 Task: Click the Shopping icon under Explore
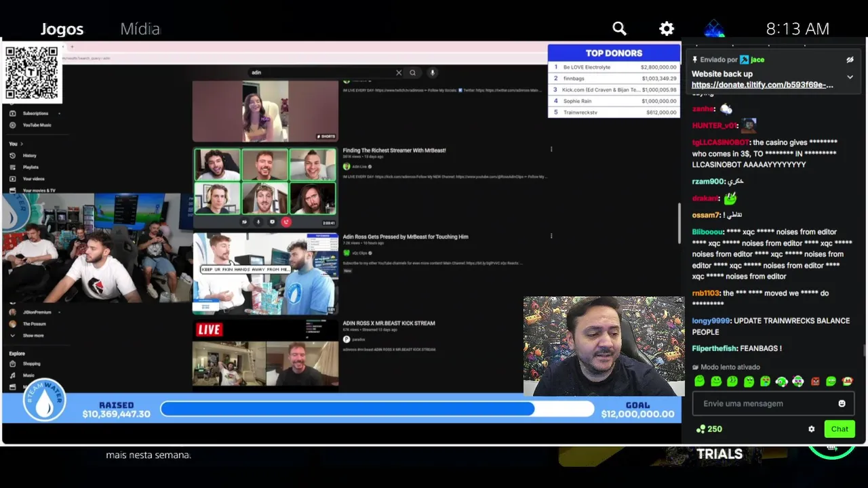[13, 363]
